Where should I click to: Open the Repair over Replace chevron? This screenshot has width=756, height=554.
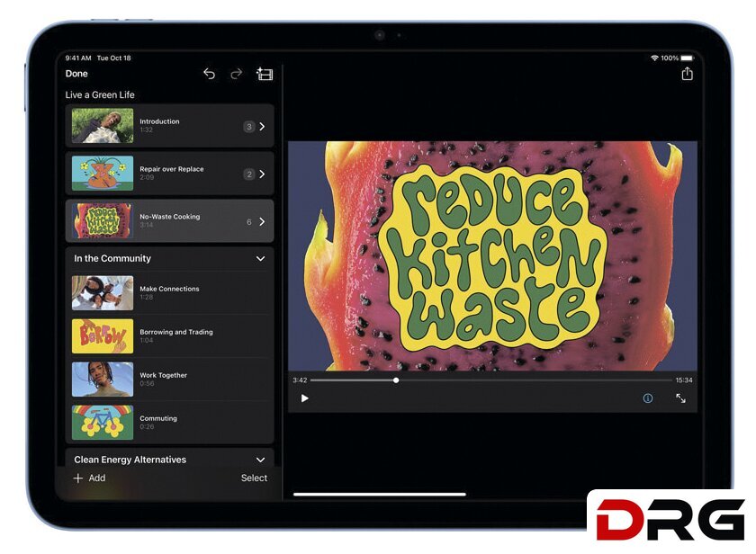point(262,174)
